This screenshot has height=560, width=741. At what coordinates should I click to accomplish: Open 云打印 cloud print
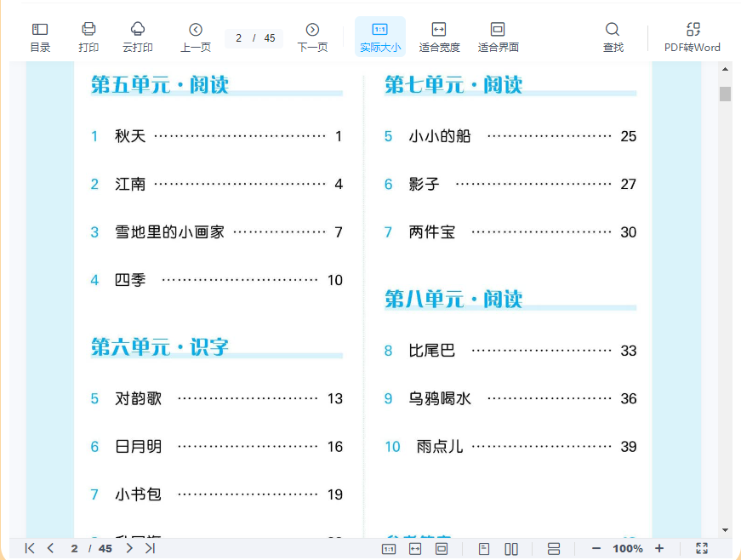(138, 37)
